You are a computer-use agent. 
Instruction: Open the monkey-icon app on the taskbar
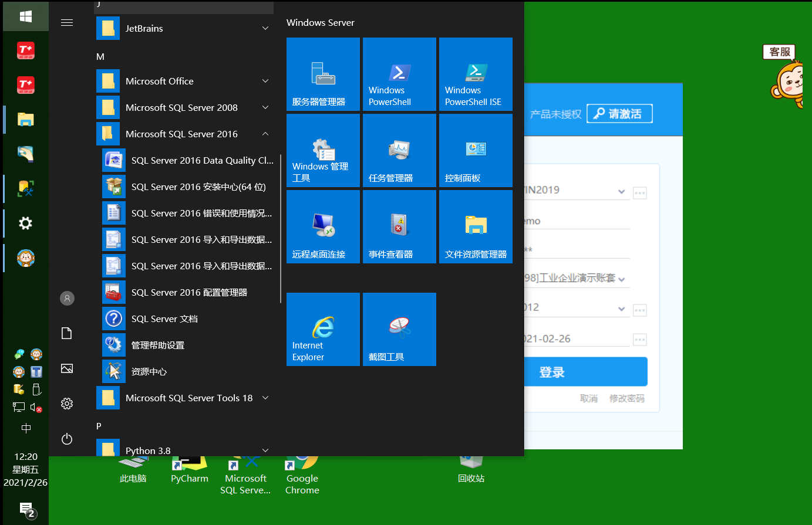coord(26,258)
